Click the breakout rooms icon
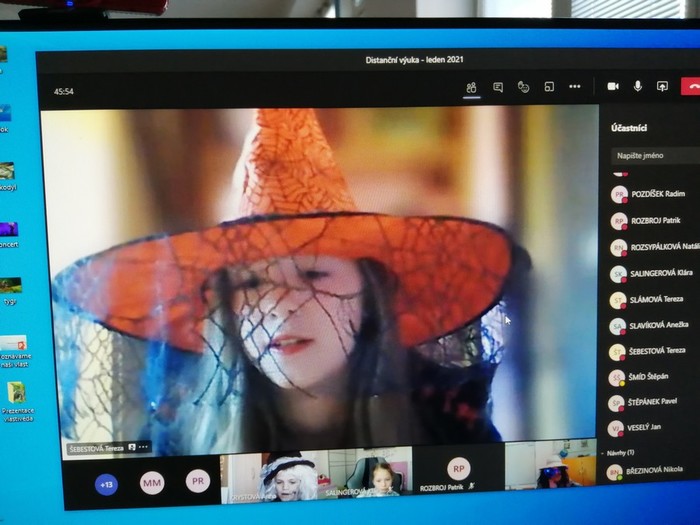The image size is (700, 525). point(549,87)
